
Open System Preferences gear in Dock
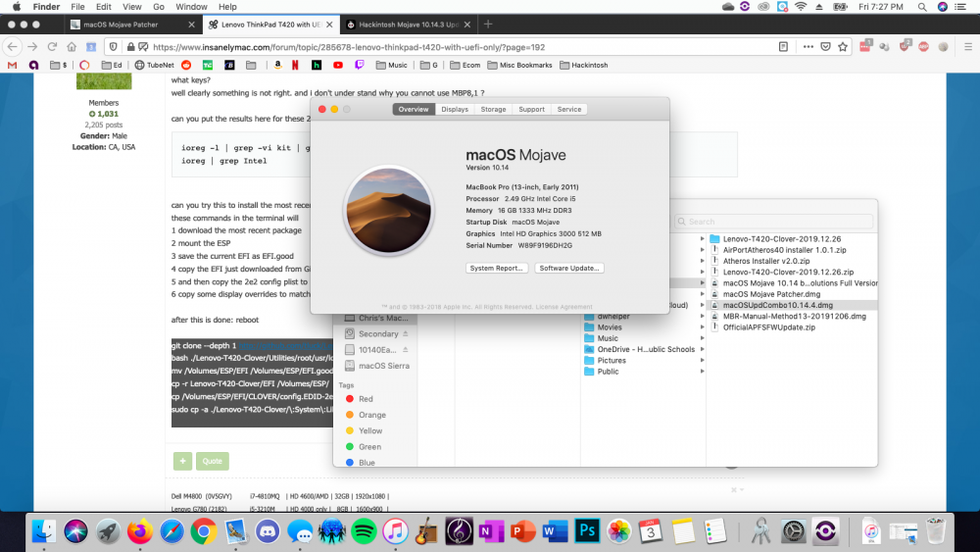pyautogui.click(x=793, y=532)
